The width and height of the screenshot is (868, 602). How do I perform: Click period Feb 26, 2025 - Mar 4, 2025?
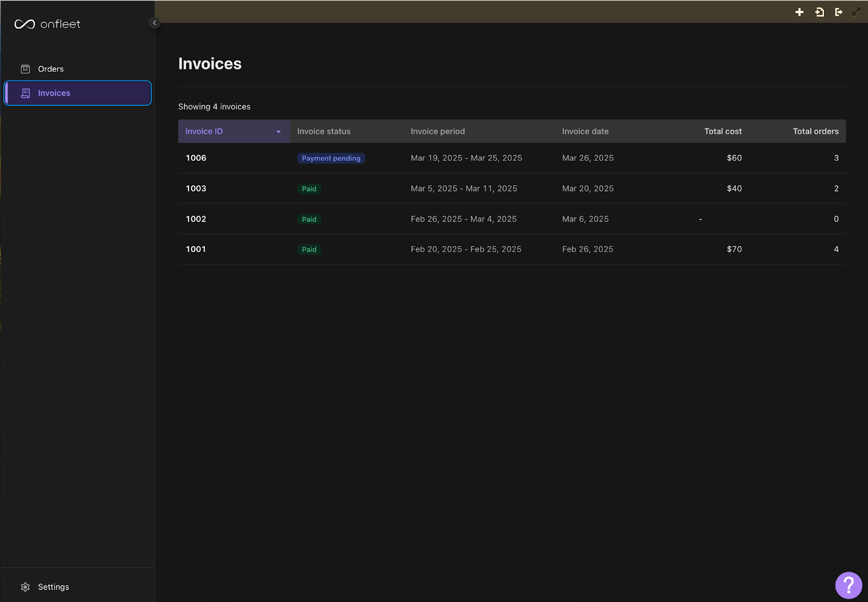464,219
